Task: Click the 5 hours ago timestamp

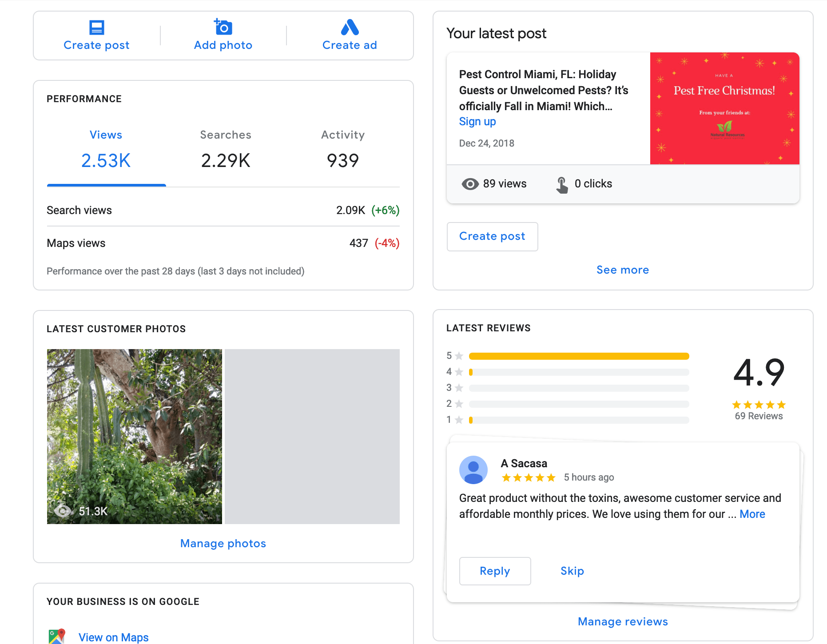Action: point(588,477)
